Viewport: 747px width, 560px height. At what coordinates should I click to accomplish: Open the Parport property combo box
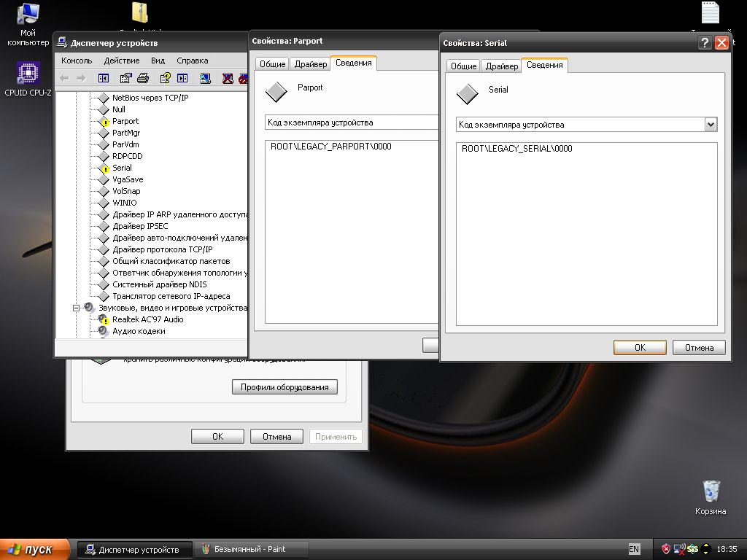point(352,122)
